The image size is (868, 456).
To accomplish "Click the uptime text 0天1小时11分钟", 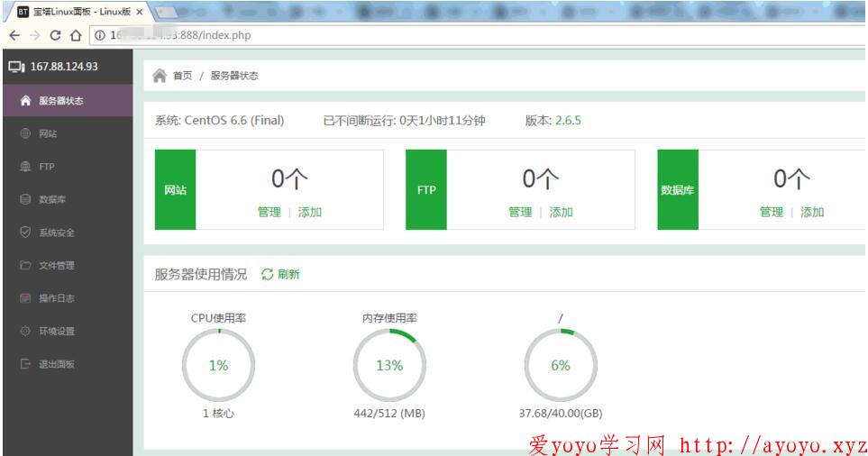I will [443, 121].
